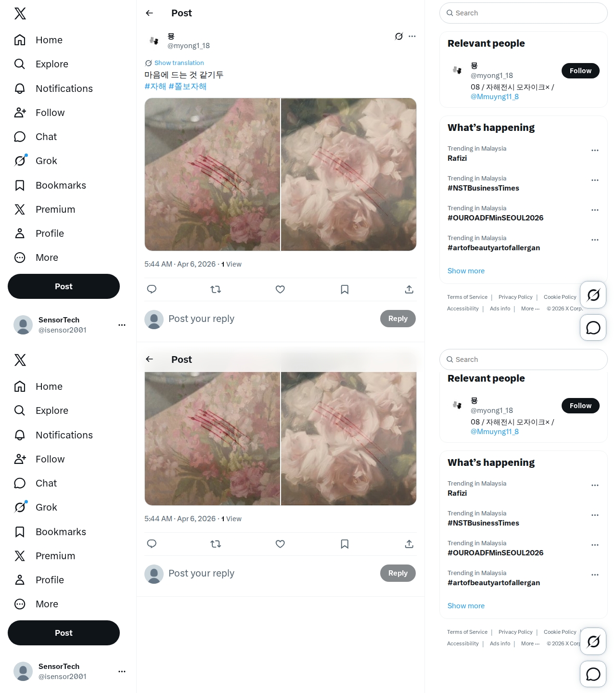Click the repost icon in the upper post's action row
The image size is (616, 693).
click(216, 289)
